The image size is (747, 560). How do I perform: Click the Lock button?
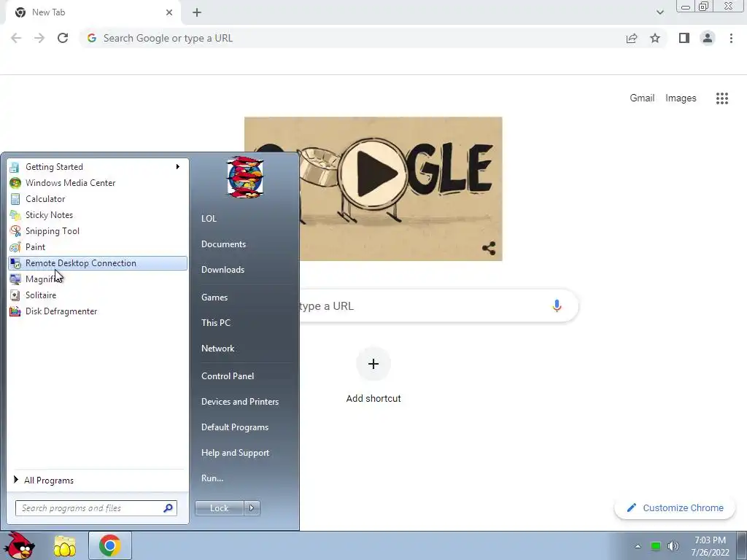219,508
